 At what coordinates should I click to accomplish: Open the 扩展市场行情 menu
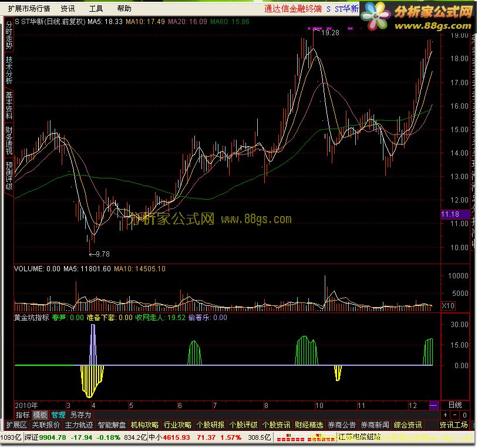[29, 9]
